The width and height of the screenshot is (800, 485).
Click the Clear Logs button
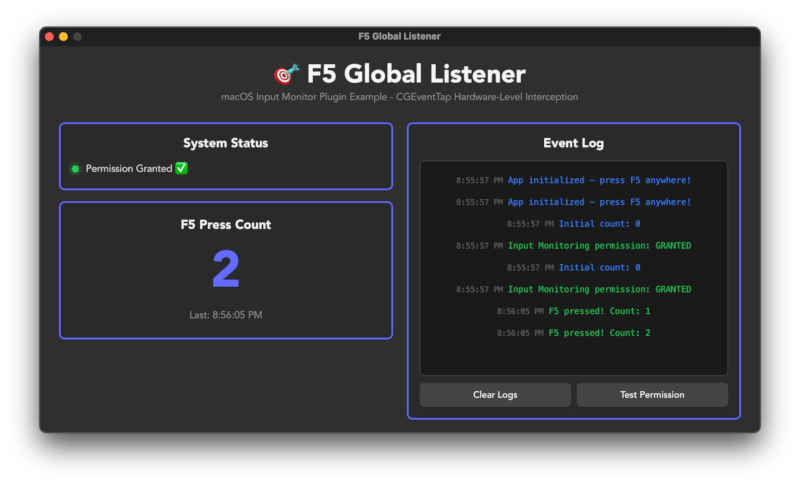pos(495,395)
